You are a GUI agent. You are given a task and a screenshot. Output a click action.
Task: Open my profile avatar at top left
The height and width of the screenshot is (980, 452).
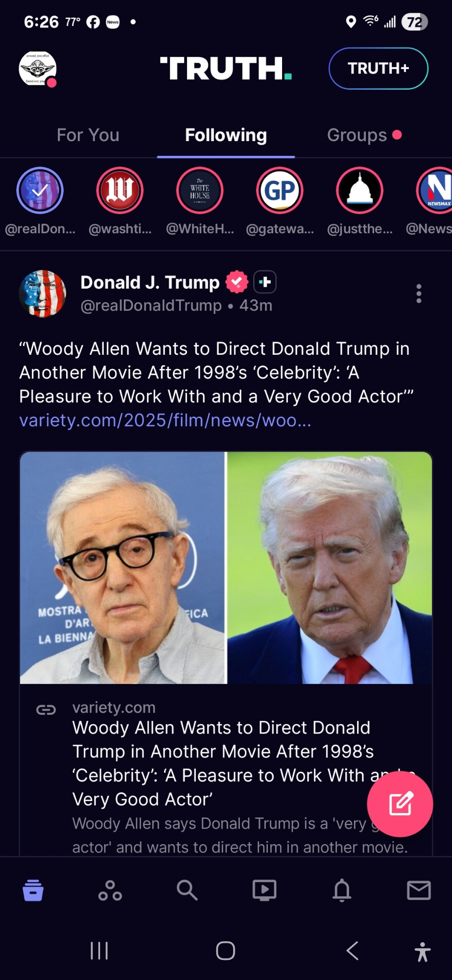coord(38,69)
